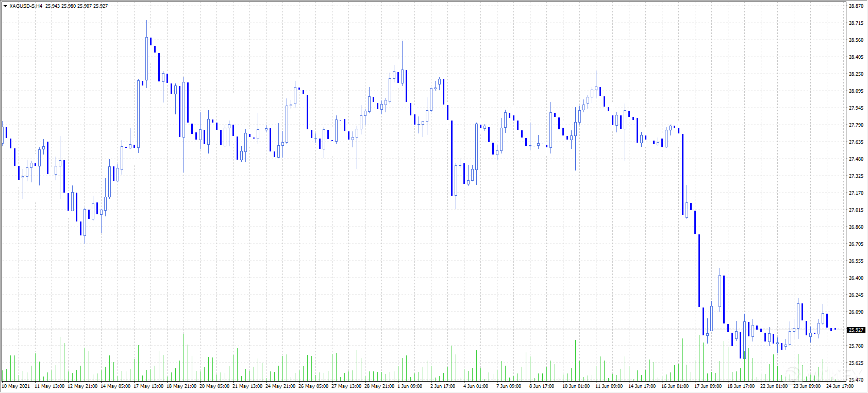Select the 10 May 2021 time label
This screenshot has width=868, height=393.
tap(16, 386)
